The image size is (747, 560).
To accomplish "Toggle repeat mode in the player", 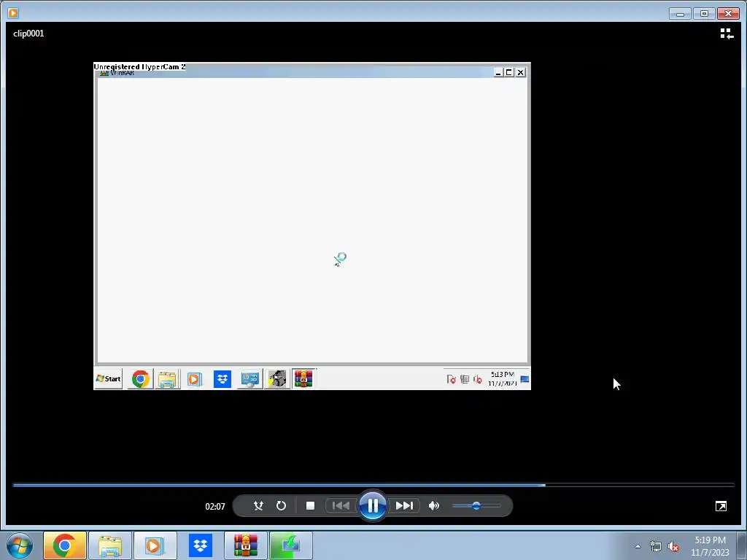I will 281,506.
